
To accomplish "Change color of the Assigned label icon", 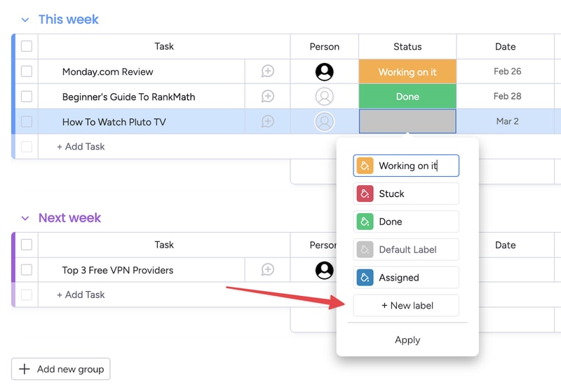I will click(x=365, y=278).
